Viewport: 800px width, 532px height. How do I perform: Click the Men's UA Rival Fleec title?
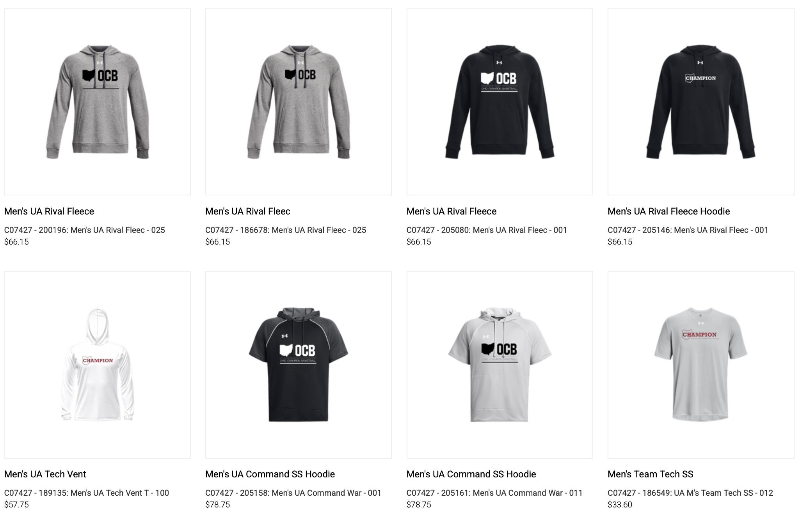(248, 211)
